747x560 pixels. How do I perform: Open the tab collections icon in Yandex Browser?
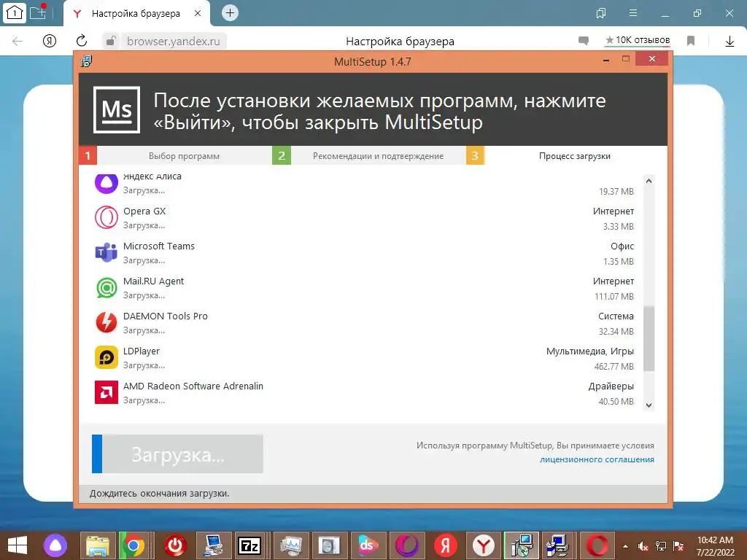click(x=601, y=13)
